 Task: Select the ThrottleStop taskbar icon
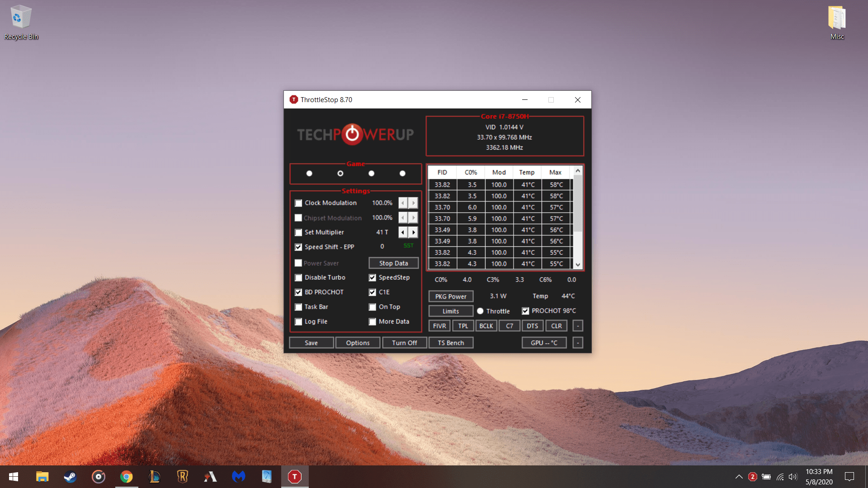tap(294, 477)
